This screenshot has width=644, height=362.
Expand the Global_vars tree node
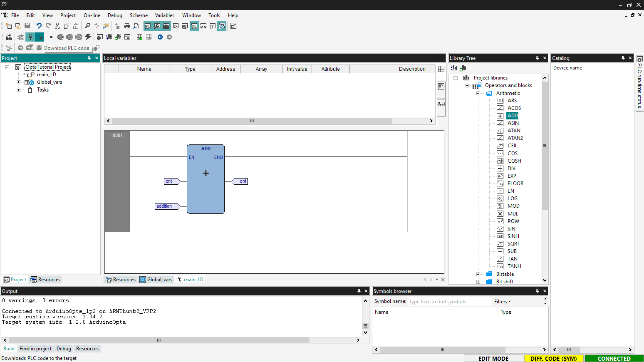(x=19, y=82)
